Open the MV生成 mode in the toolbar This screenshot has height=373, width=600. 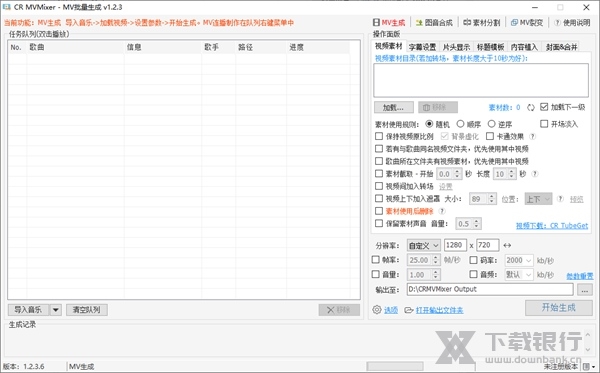click(389, 23)
